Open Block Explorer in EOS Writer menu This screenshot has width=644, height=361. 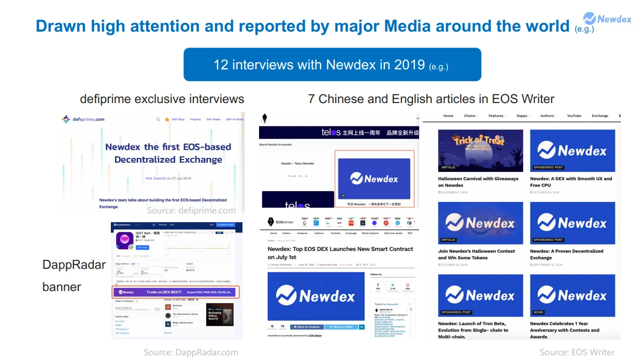(370, 233)
